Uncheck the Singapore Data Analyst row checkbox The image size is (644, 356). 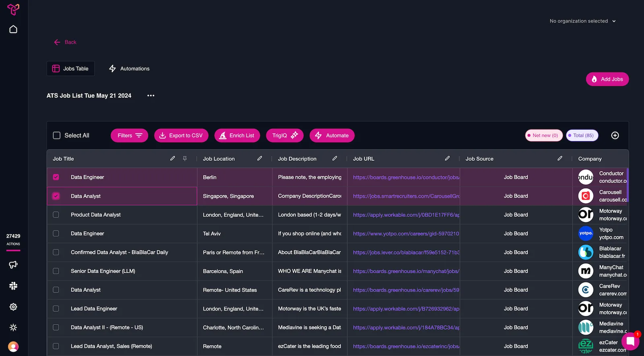tap(56, 196)
